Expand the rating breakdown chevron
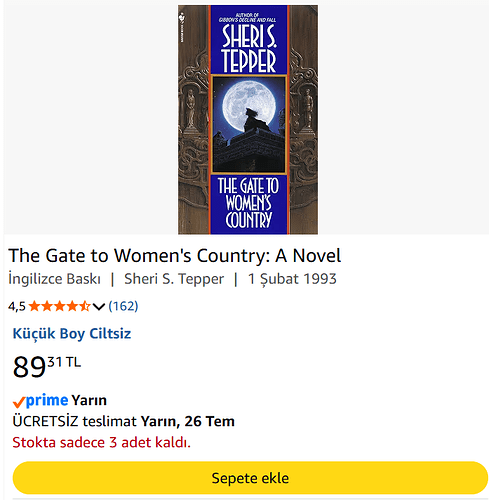The image size is (489, 500). click(x=99, y=306)
